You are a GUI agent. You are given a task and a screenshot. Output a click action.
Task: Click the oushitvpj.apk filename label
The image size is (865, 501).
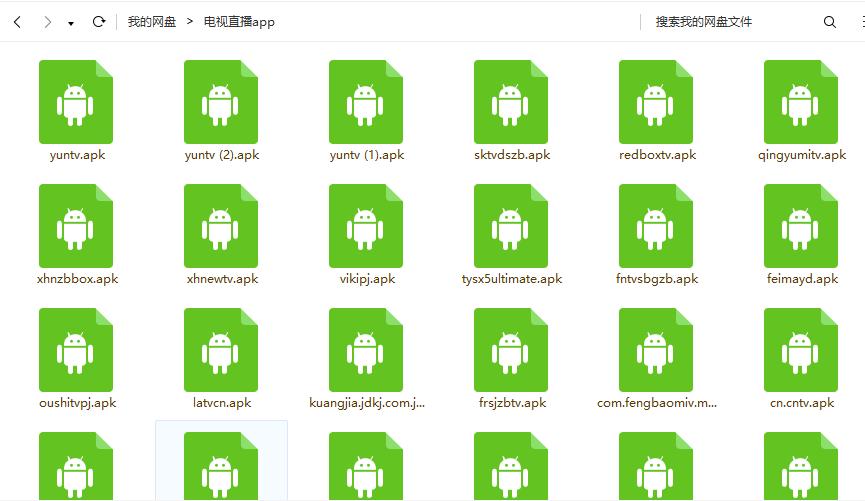click(77, 403)
